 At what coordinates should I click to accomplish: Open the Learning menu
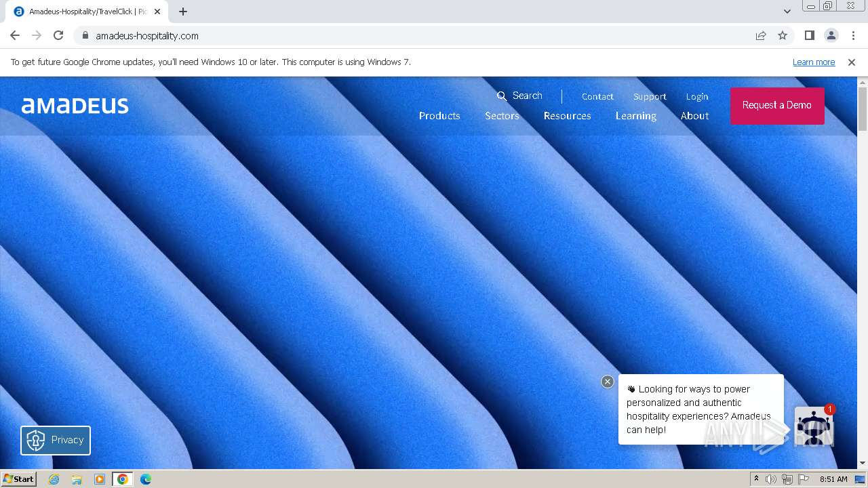[x=636, y=116]
